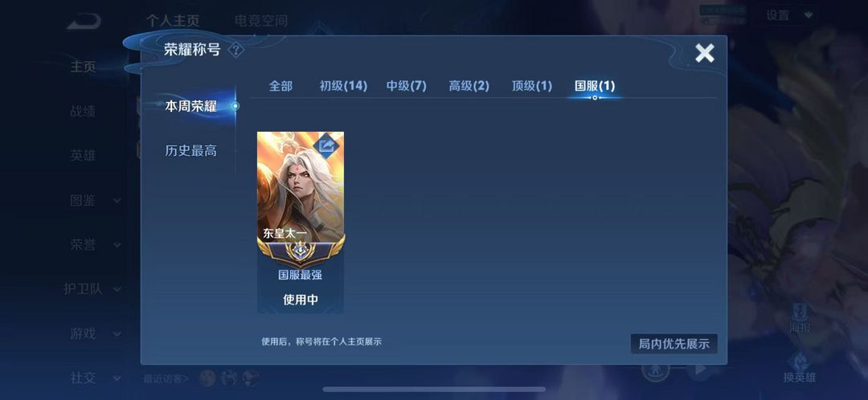Open the 顶级(1) tab
This screenshot has height=400, width=868.
pyautogui.click(x=532, y=86)
